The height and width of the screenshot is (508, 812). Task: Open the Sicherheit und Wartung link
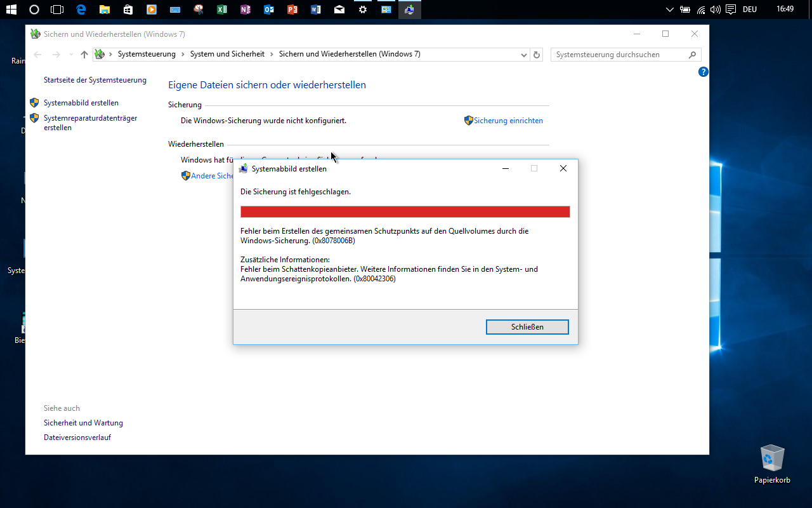[83, 423]
